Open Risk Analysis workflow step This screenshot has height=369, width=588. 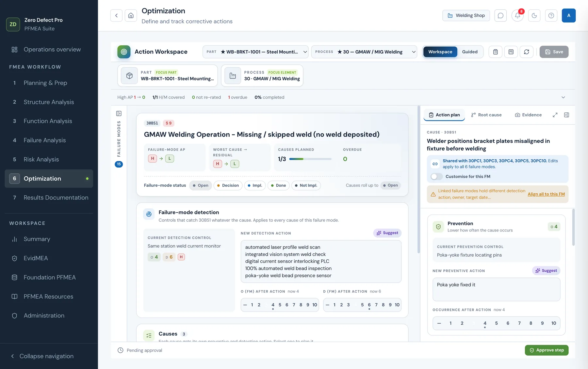49,159
